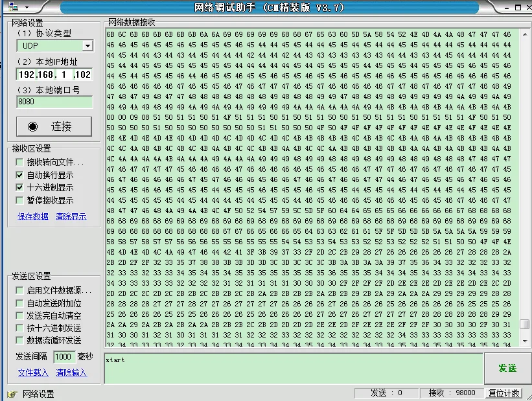Image resolution: width=532 pixels, height=401 pixels.
Task: Maximize the window with the title bar button
Action: (x=518, y=8)
